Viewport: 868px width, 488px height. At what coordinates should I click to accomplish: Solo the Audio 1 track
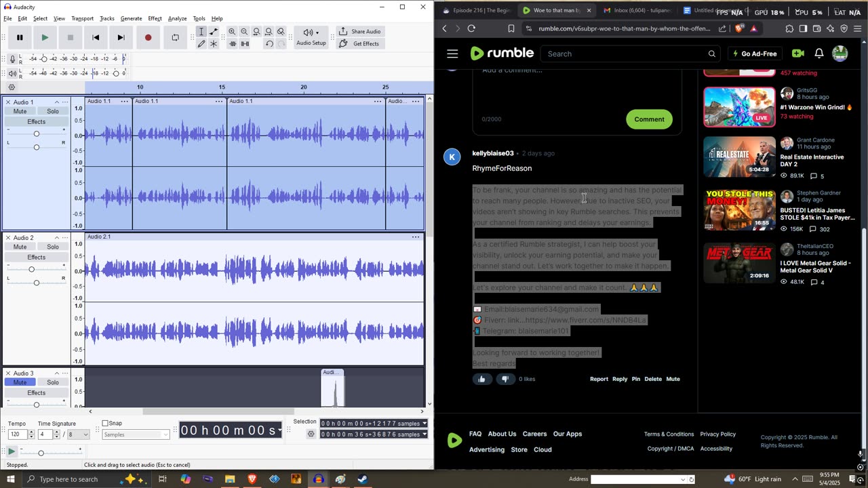[x=53, y=111]
